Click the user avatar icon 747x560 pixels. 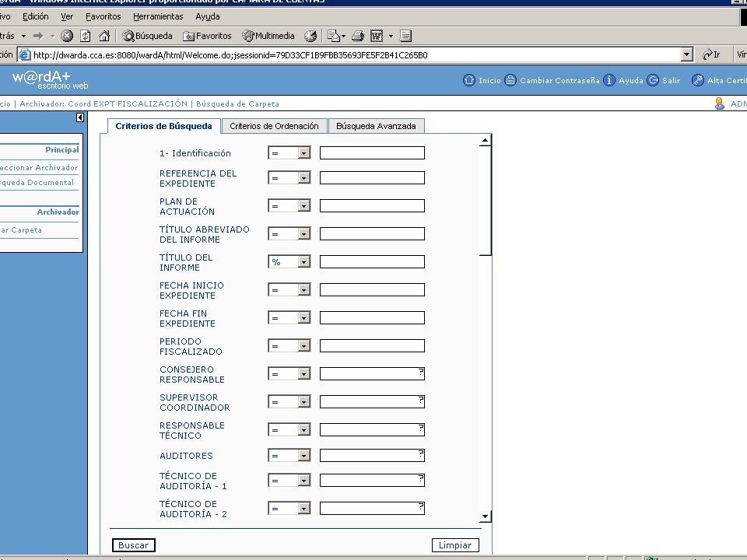[719, 103]
